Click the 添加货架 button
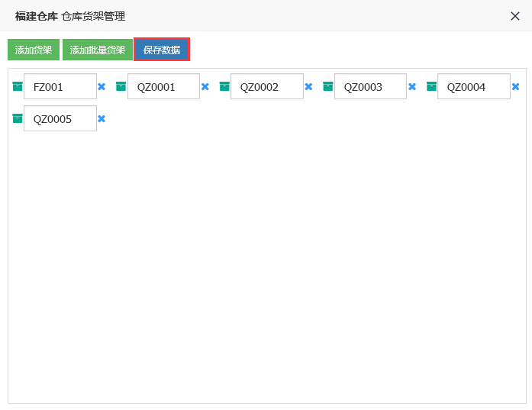The image size is (532, 410). (34, 50)
